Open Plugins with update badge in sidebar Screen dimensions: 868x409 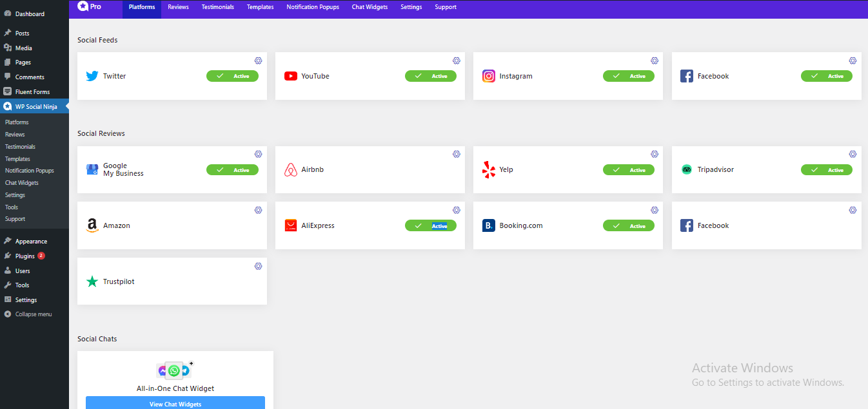pos(34,256)
